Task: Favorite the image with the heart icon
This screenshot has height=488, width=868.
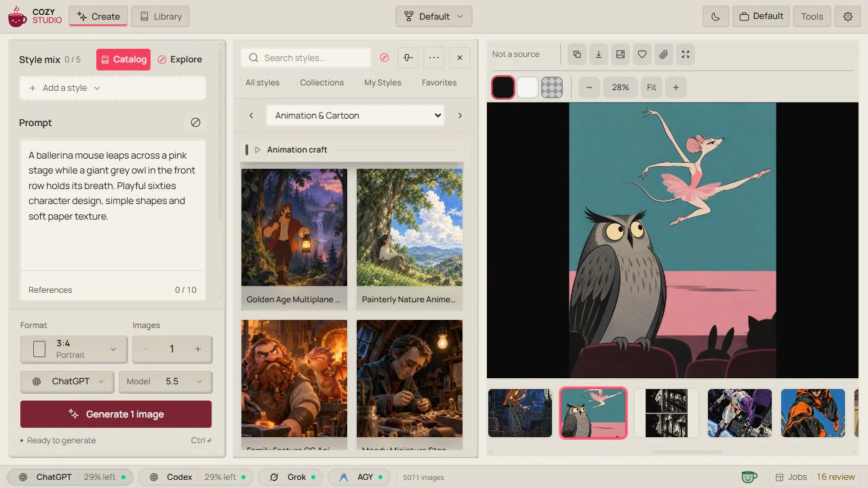Action: click(x=642, y=55)
